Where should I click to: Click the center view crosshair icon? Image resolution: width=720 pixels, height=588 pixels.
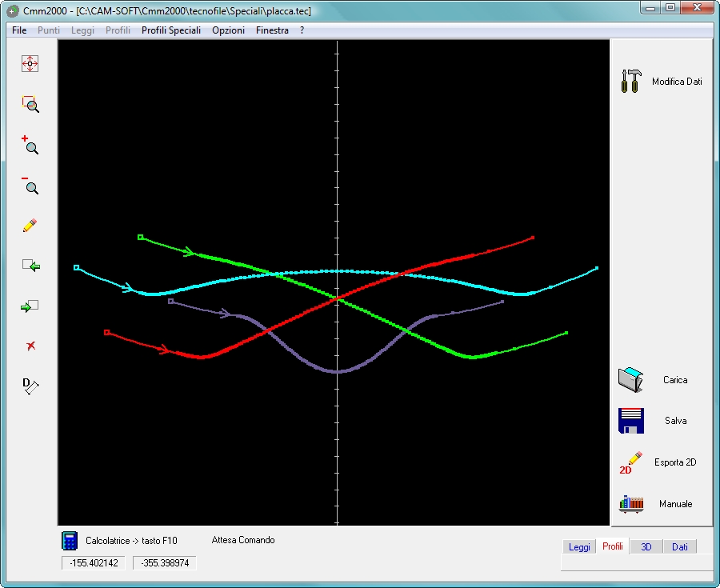(x=30, y=63)
